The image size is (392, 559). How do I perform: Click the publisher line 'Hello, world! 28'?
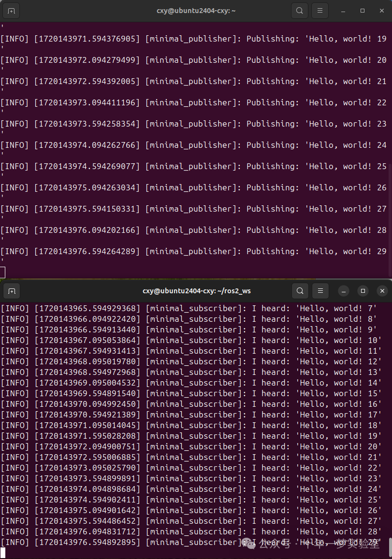pyautogui.click(x=193, y=230)
